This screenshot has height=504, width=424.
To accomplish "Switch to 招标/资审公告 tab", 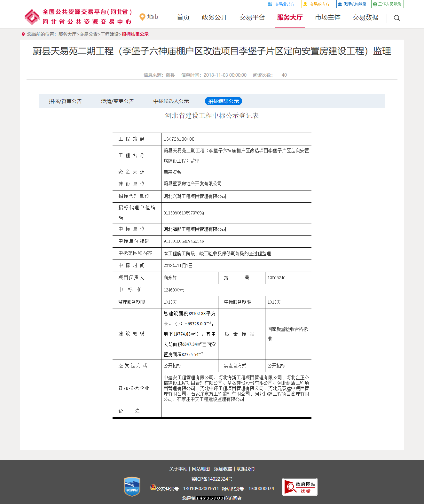I will pos(65,101).
